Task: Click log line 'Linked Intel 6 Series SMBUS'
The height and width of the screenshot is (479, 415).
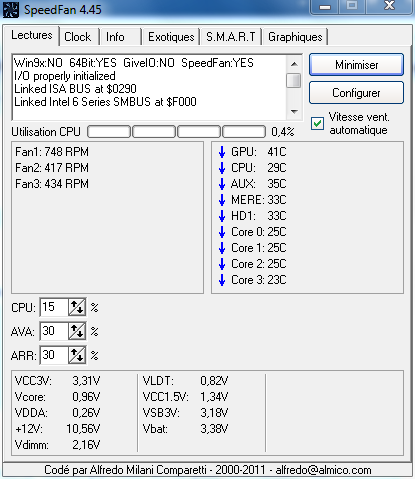Action: pos(105,102)
